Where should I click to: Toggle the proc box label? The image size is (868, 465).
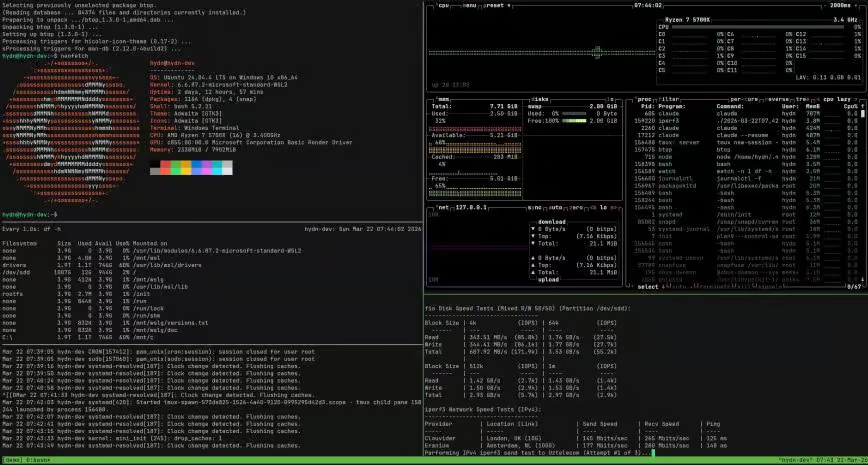click(x=644, y=99)
